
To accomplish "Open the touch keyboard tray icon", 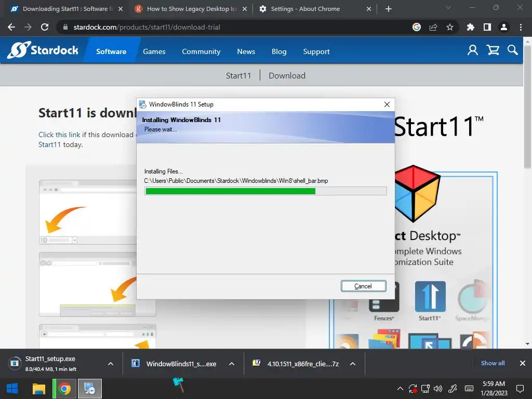I will pyautogui.click(x=469, y=389).
